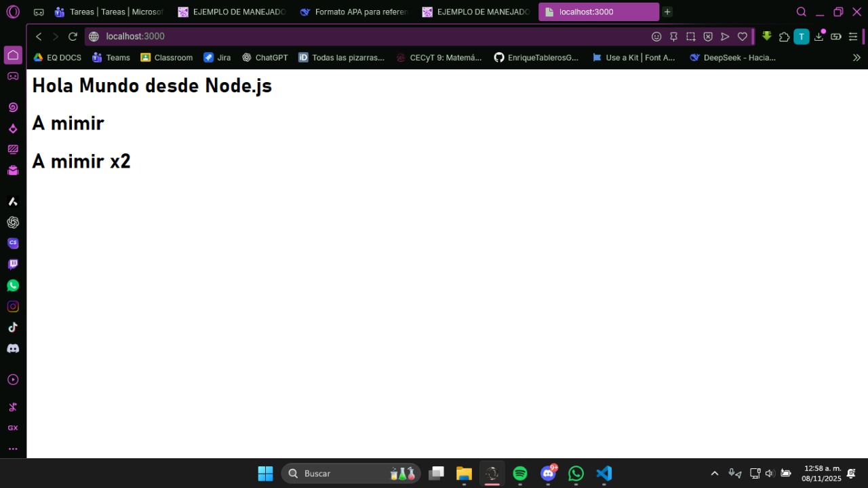Open the Jira bookmark
The width and height of the screenshot is (868, 488).
pos(217,58)
